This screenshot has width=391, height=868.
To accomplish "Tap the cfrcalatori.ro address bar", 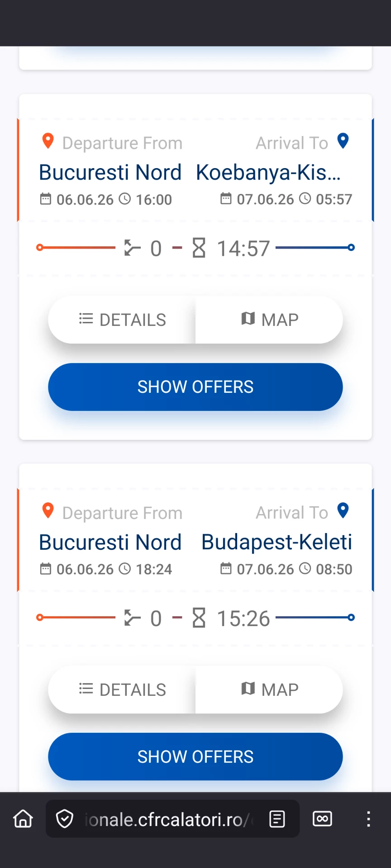I will (x=167, y=819).
